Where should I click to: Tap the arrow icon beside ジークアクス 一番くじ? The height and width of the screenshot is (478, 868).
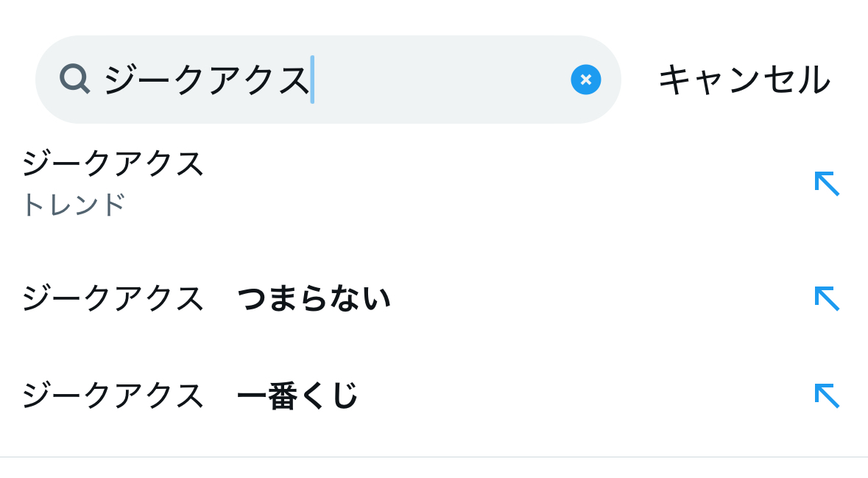(826, 396)
